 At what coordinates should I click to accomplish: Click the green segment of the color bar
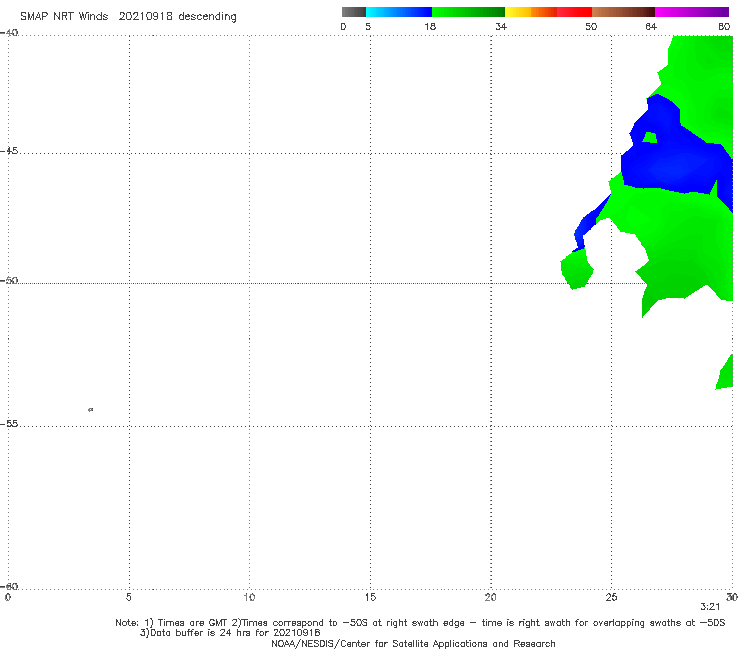469,12
